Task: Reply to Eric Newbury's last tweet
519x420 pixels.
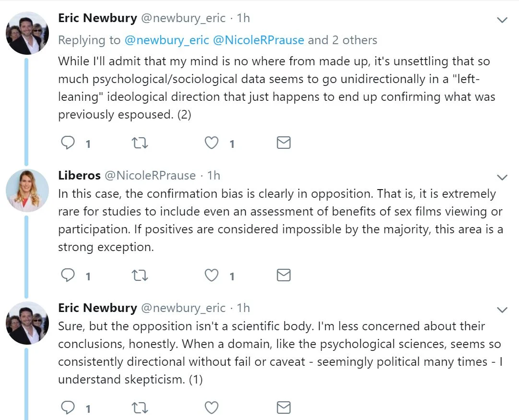Action: 68,408
